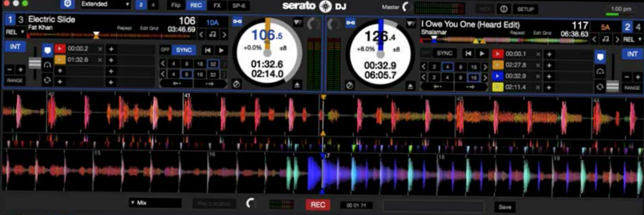Viewport: 644px width, 215px height.
Task: Click blue SYNC button on Electric Slide deck
Action: (x=184, y=50)
